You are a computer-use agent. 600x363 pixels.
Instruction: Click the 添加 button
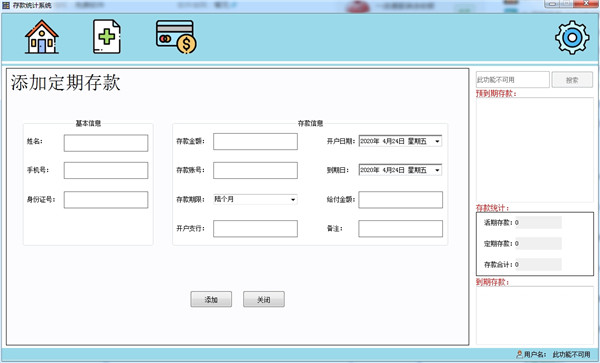point(211,299)
